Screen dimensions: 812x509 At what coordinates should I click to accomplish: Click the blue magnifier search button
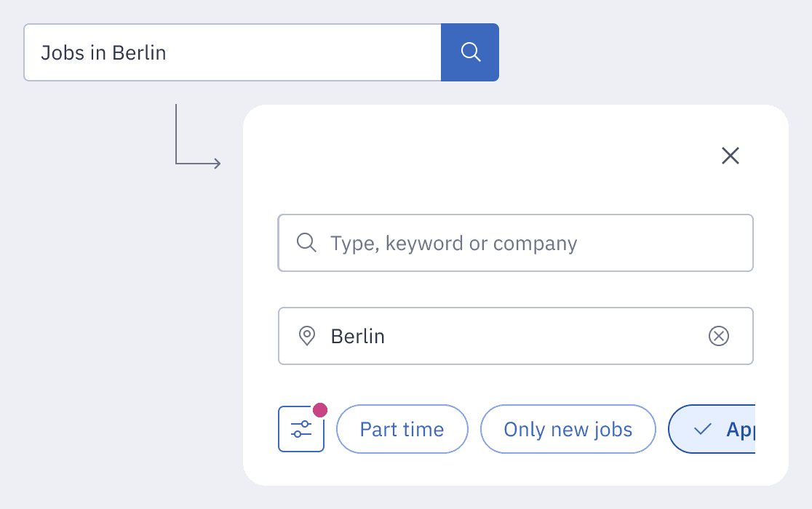click(470, 52)
